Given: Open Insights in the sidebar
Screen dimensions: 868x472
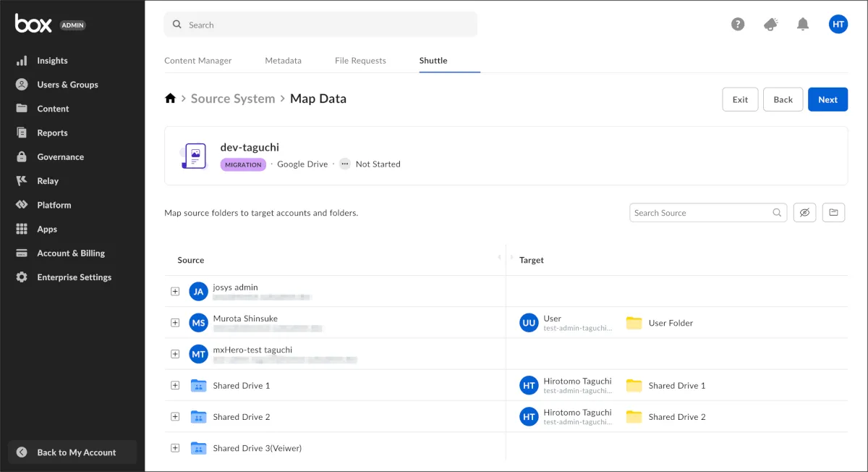Looking at the screenshot, I should click(x=52, y=61).
